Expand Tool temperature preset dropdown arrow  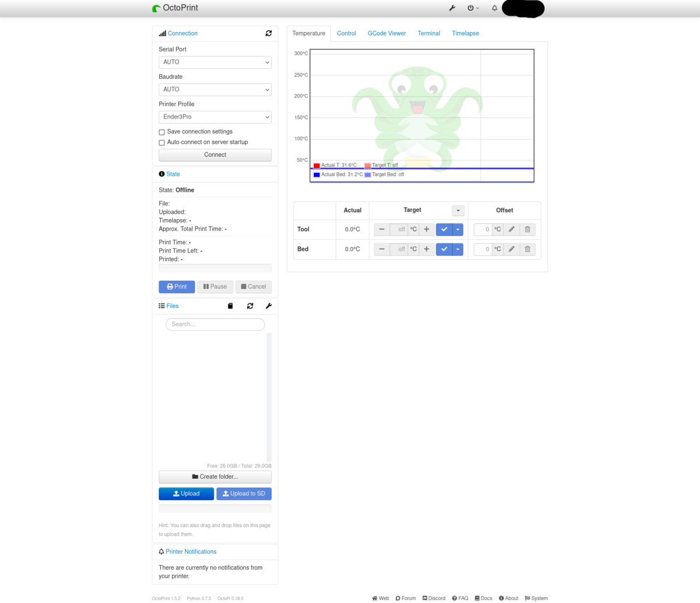click(x=458, y=229)
